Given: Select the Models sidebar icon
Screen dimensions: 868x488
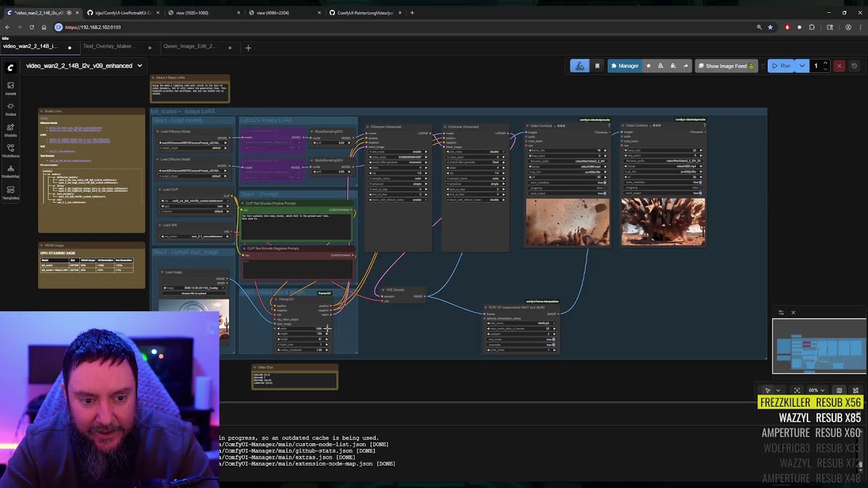Looking at the screenshot, I should click(x=10, y=127).
